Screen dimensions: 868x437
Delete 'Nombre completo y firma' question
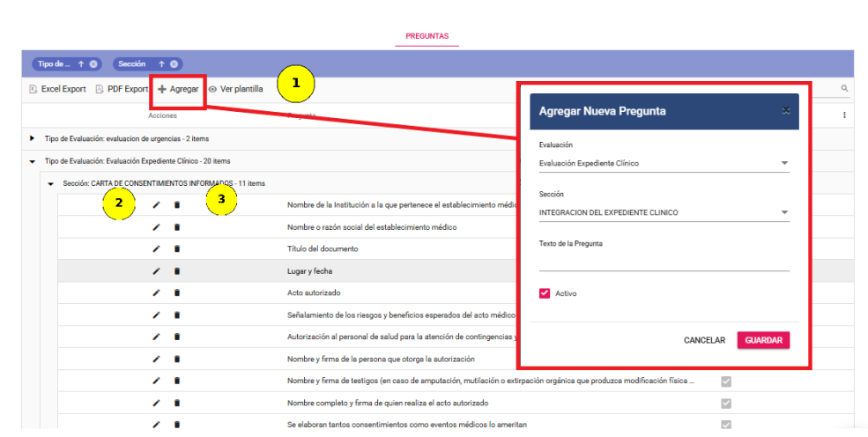pyautogui.click(x=177, y=403)
